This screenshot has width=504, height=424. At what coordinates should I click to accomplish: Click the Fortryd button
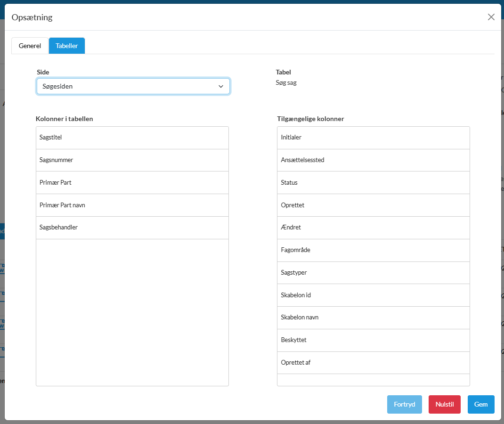coord(404,404)
